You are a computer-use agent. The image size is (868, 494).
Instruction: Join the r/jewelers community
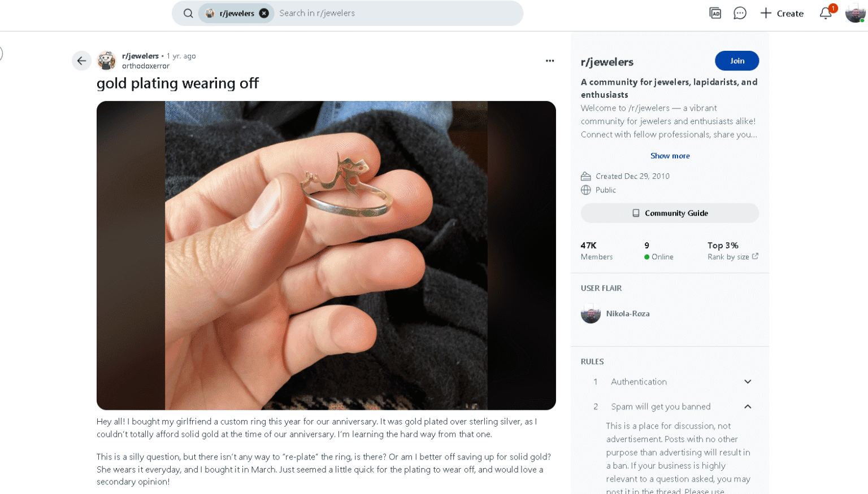pos(736,61)
